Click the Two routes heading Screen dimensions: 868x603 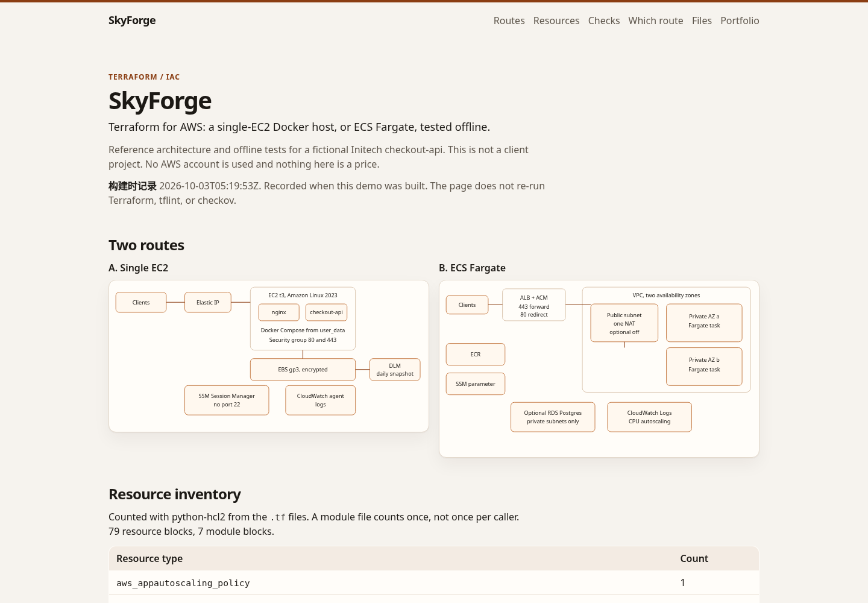[146, 245]
